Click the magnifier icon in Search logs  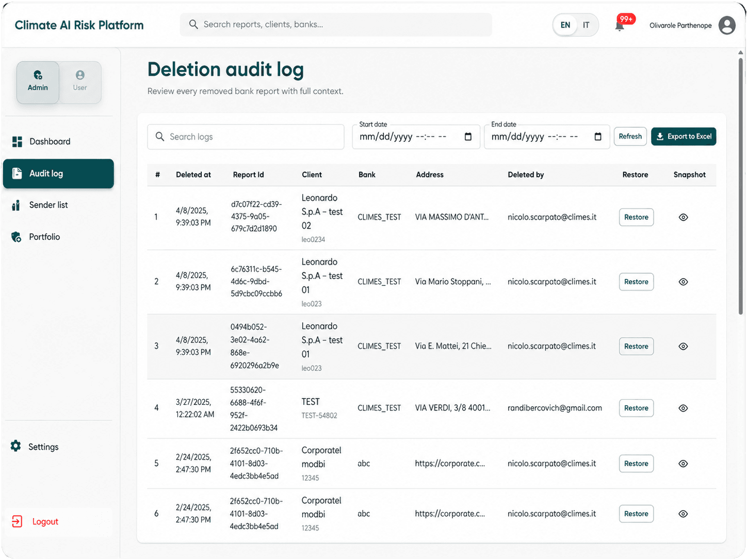click(160, 137)
